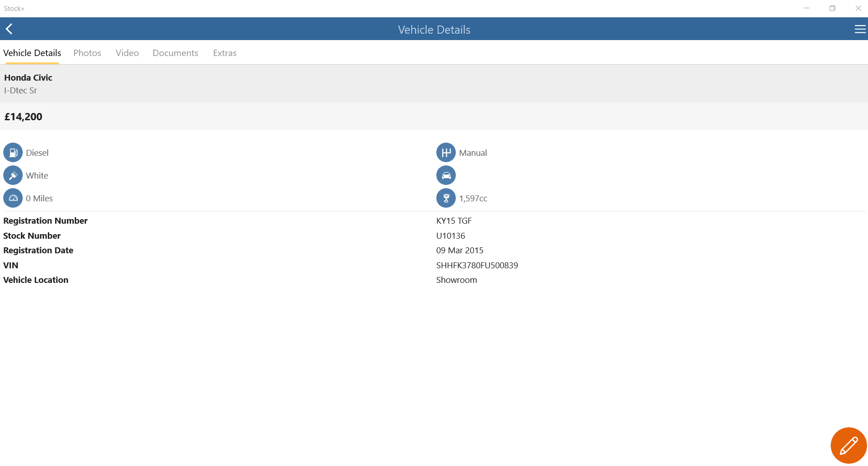Click the Diesel fuel type label
Viewport: 868px width, 466px height.
pyautogui.click(x=37, y=153)
